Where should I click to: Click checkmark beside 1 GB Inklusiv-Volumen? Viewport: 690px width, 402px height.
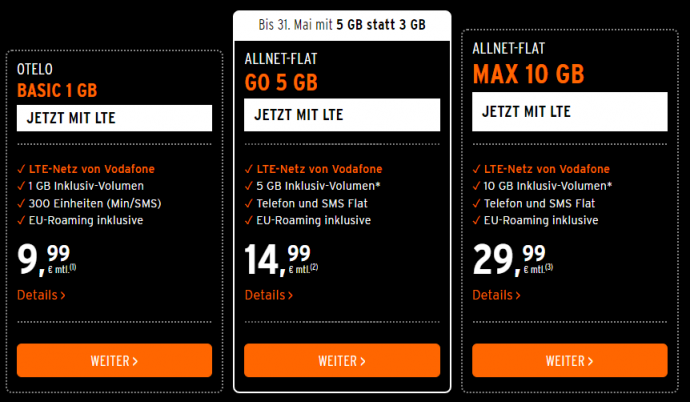pos(21,186)
